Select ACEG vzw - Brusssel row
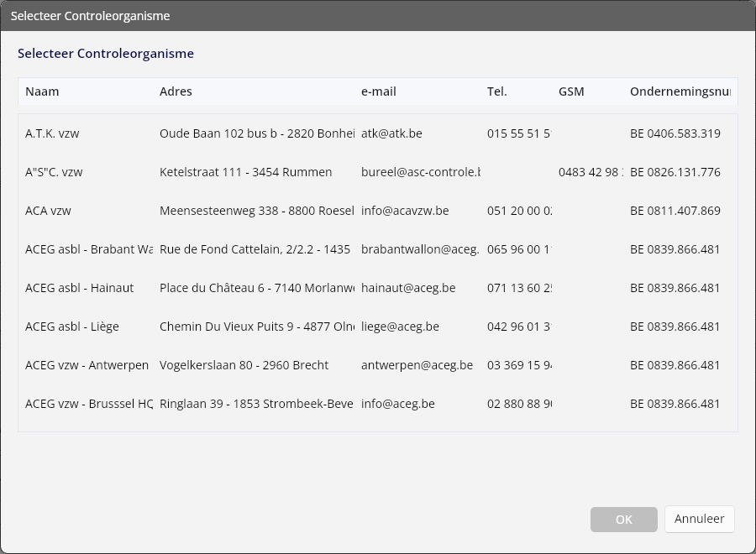756x554 pixels. click(377, 403)
